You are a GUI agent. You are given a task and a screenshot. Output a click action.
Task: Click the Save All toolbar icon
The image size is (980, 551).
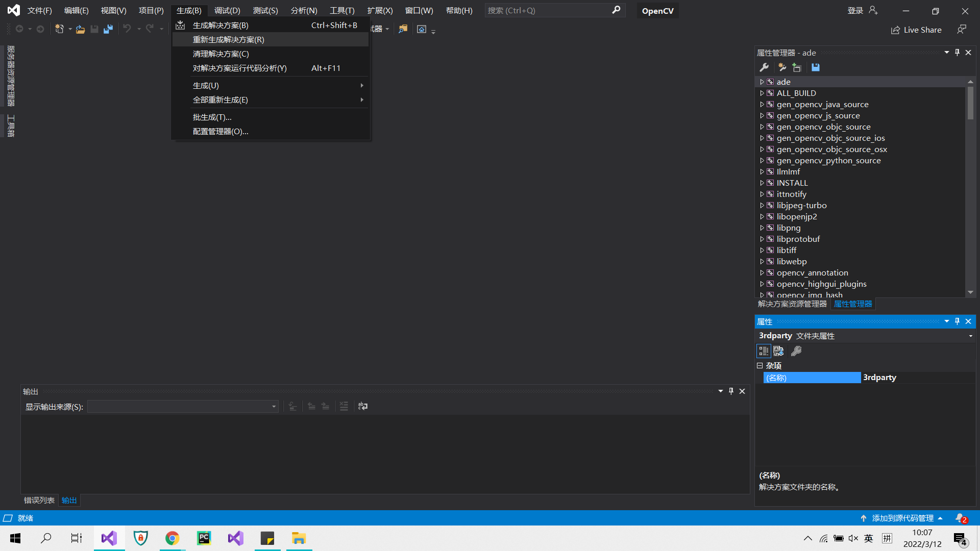coord(108,29)
